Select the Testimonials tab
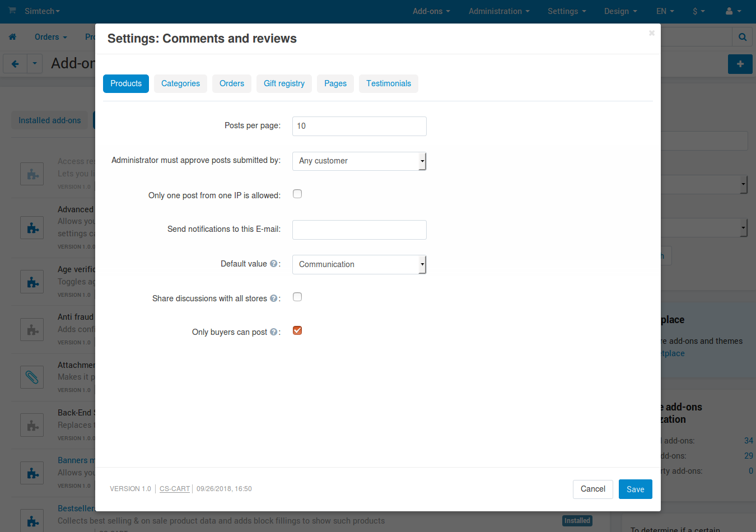The width and height of the screenshot is (756, 532). click(x=389, y=83)
